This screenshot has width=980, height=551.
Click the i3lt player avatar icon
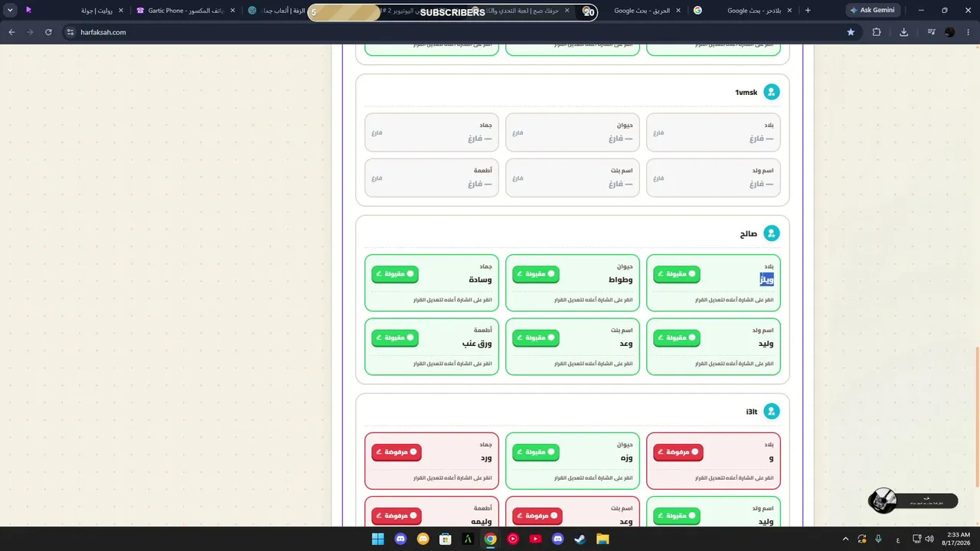point(772,412)
